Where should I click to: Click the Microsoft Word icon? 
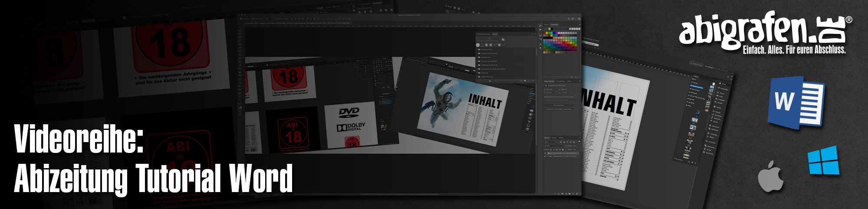[x=796, y=103]
